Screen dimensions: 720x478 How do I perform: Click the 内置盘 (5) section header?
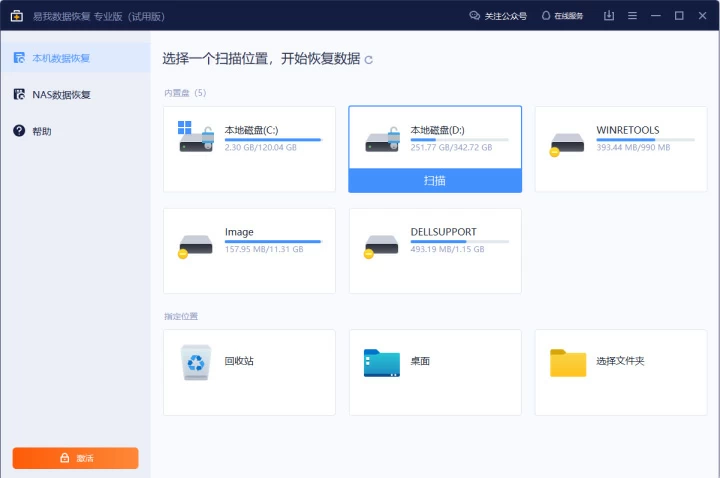[x=185, y=93]
